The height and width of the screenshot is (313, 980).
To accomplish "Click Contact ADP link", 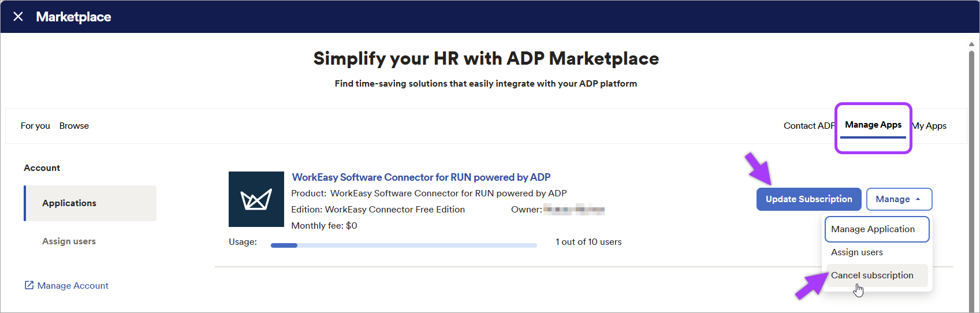I will 809,126.
